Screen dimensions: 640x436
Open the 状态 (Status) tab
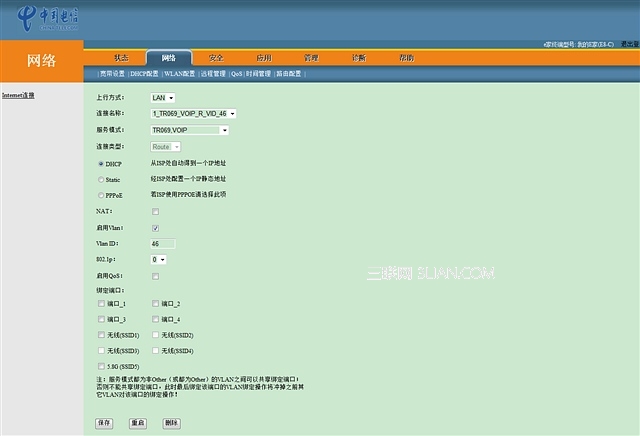pyautogui.click(x=121, y=58)
